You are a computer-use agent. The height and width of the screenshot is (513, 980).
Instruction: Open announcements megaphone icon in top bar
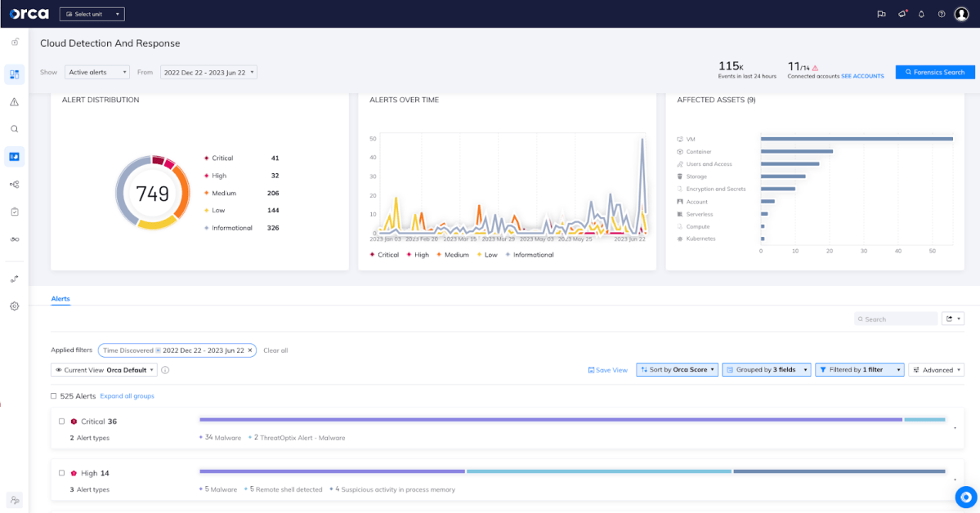902,14
